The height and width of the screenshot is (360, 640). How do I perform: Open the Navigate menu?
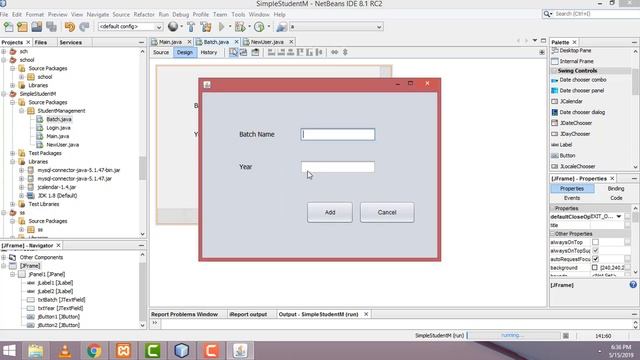pos(98,14)
